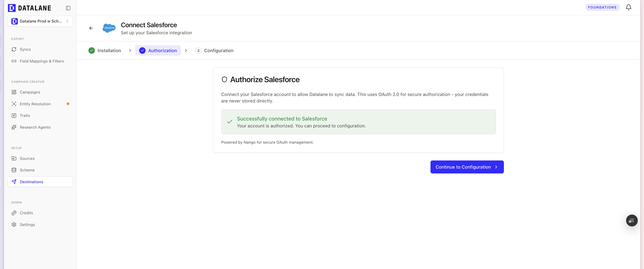Go back using the left arrow
This screenshot has height=269, width=644.
point(91,28)
